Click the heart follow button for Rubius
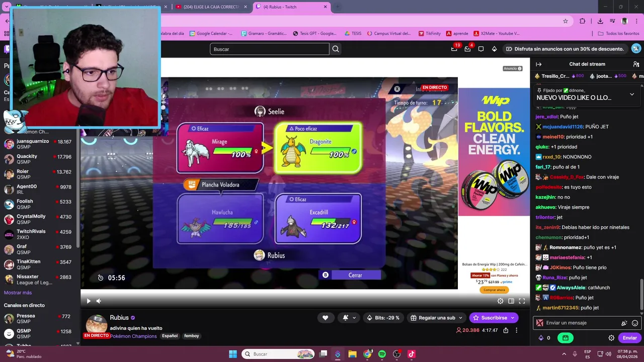 pos(325,318)
